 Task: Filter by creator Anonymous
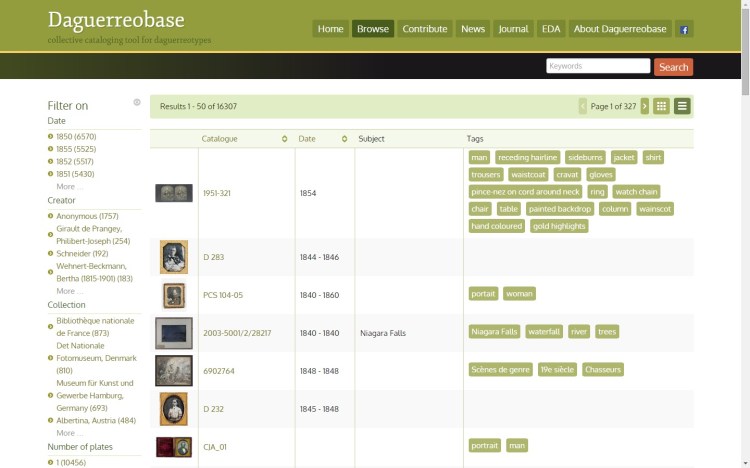87,216
